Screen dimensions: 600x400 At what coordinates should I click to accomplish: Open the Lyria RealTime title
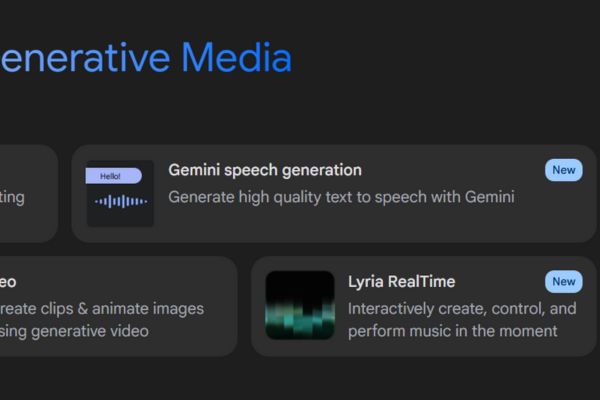(401, 282)
